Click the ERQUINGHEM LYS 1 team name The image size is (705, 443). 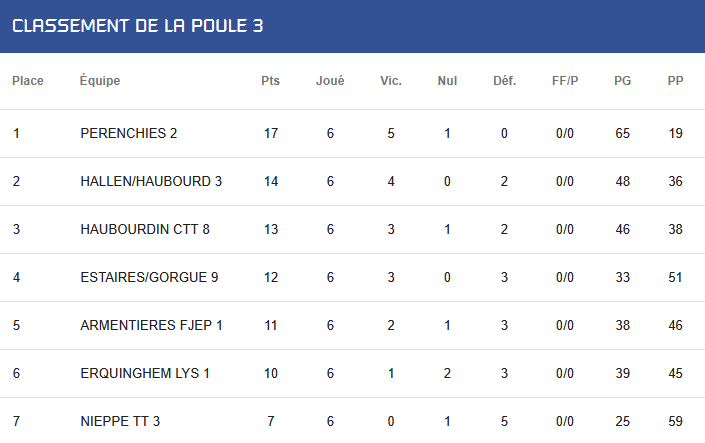[x=145, y=373]
